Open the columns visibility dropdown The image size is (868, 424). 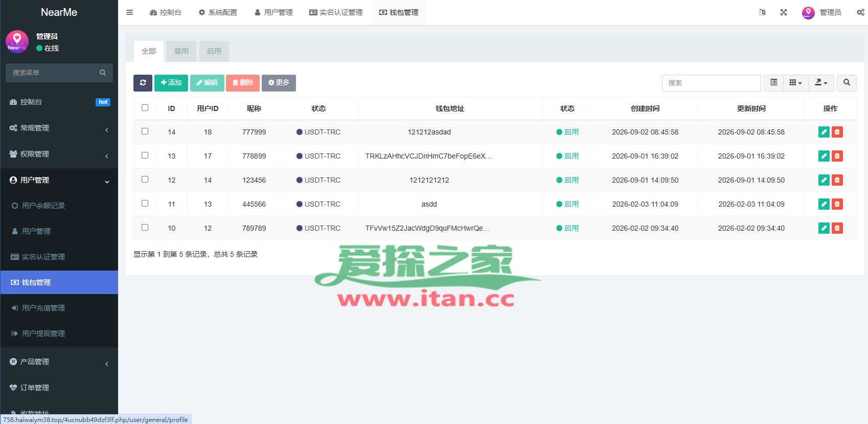pos(795,83)
